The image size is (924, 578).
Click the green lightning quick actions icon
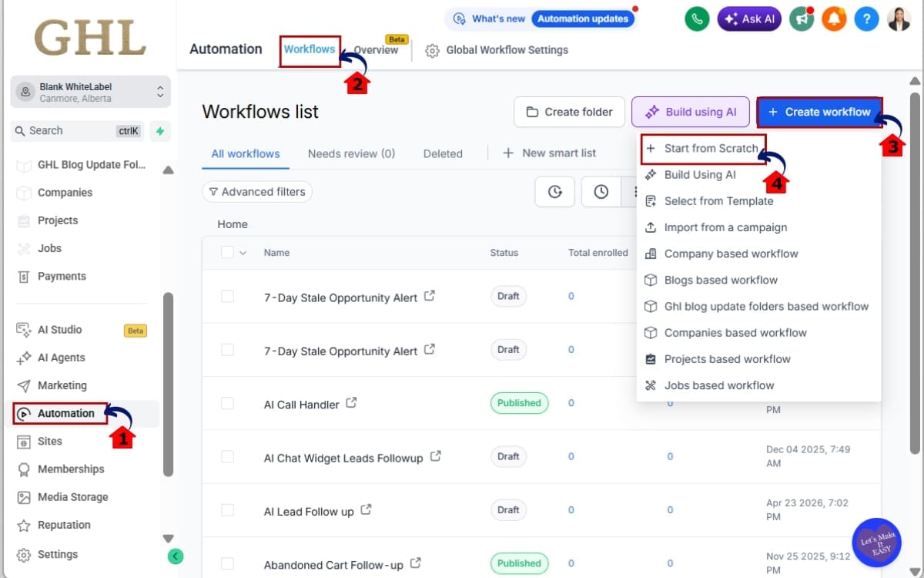[x=159, y=131]
